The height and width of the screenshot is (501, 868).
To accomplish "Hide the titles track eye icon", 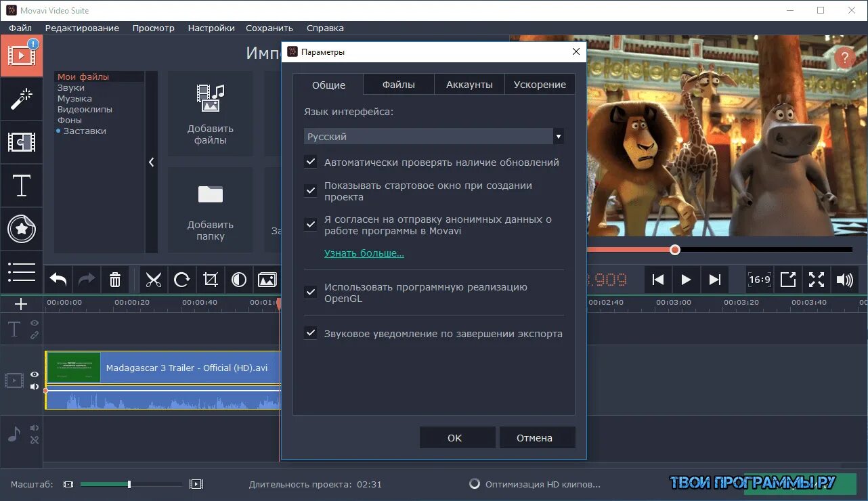I will 35,324.
